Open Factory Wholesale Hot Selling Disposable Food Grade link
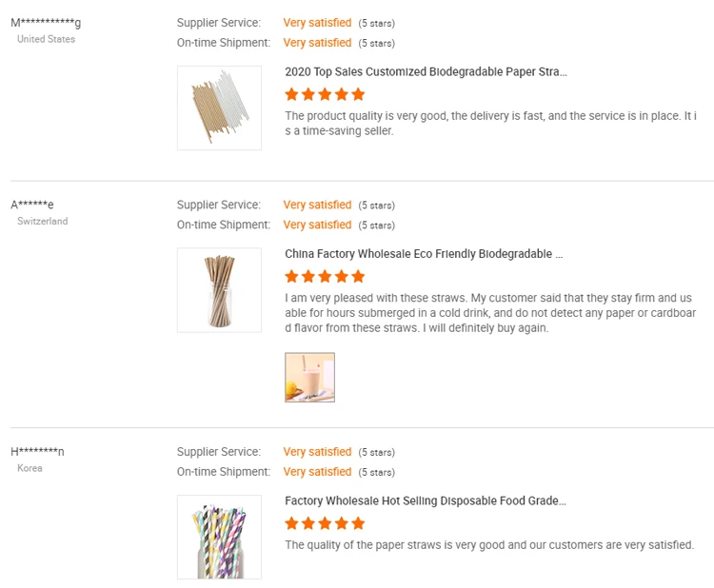This screenshot has height=588, width=714. tap(425, 500)
